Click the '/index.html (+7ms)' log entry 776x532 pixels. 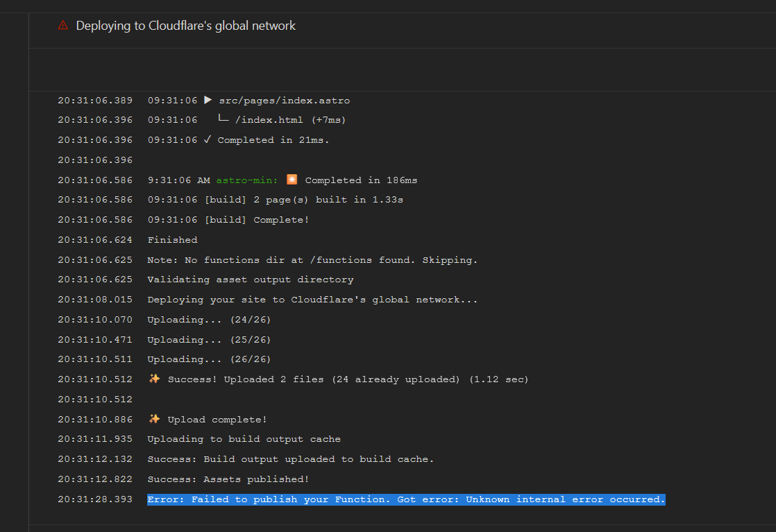pyautogui.click(x=290, y=120)
